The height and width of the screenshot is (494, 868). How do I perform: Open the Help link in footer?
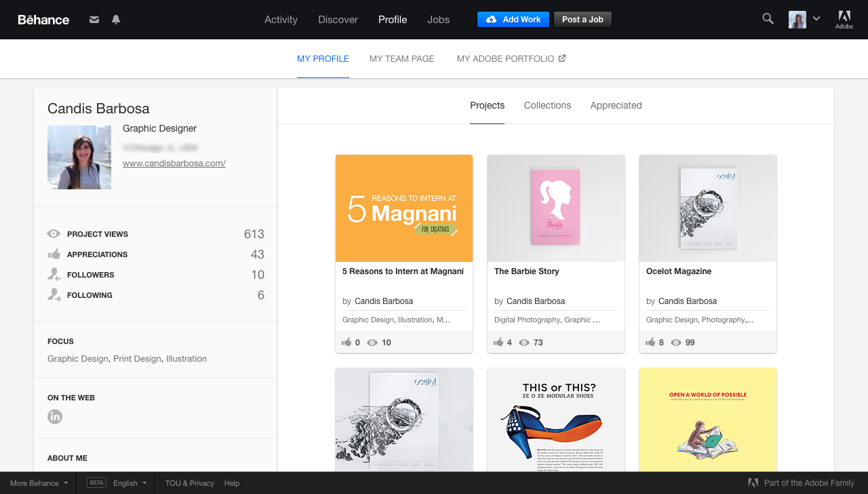tap(232, 483)
